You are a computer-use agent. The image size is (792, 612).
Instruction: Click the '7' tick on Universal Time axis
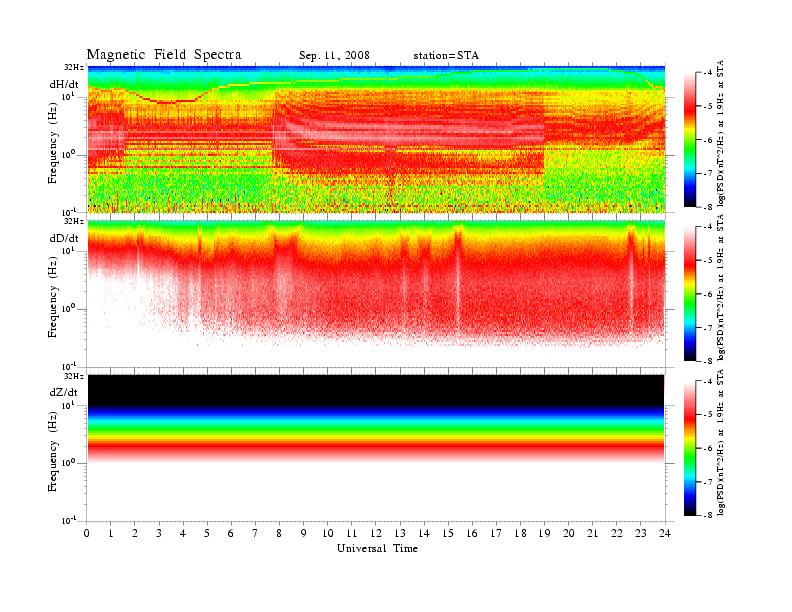pyautogui.click(x=255, y=533)
